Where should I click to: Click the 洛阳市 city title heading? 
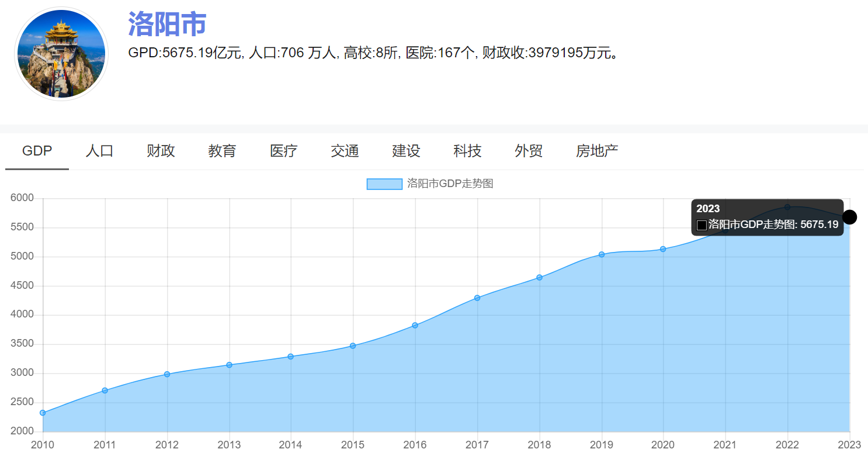[x=167, y=24]
